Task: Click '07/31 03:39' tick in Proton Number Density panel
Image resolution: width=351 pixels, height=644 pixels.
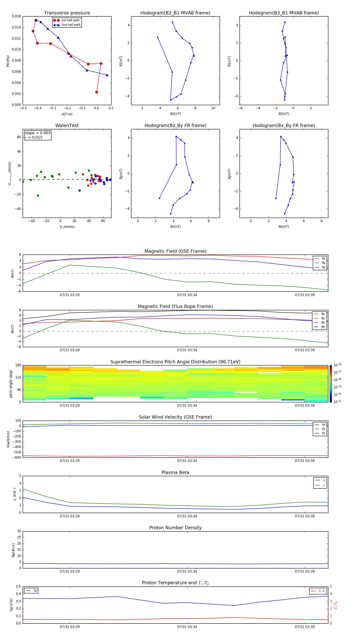Action: point(305,571)
